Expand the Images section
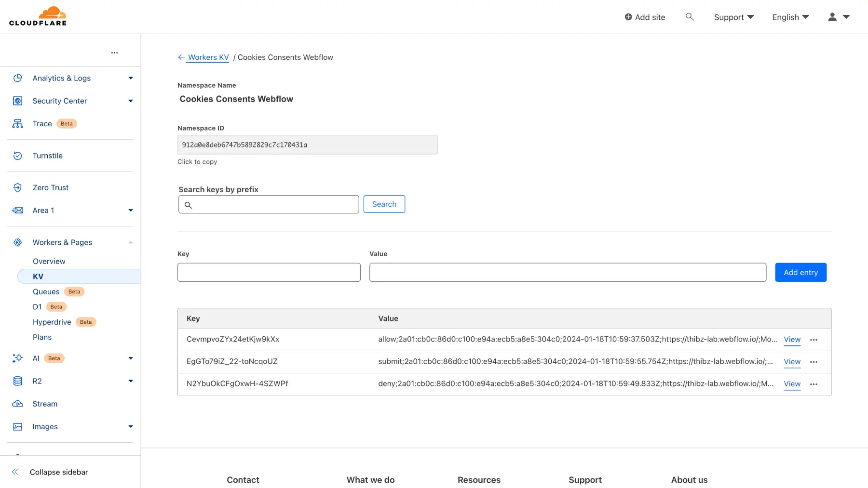 pyautogui.click(x=131, y=427)
